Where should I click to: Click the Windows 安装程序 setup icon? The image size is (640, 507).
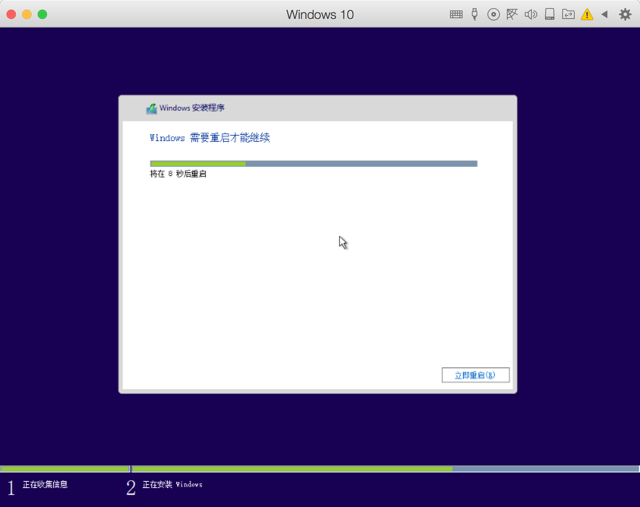(x=151, y=109)
